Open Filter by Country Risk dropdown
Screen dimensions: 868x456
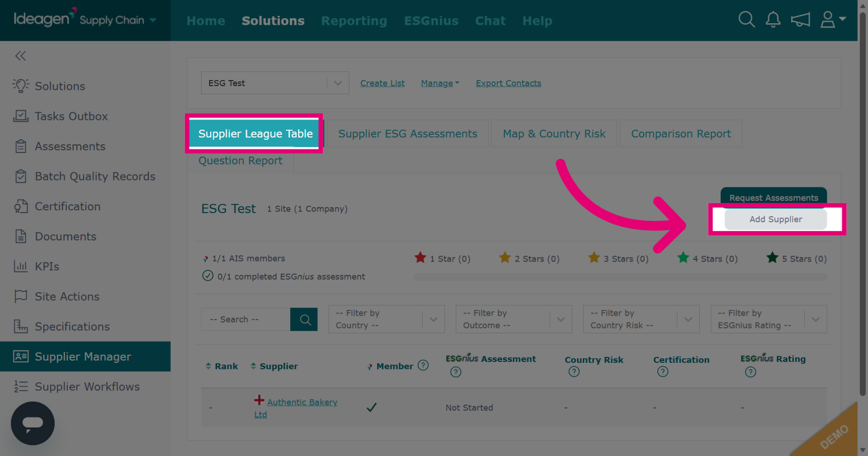pyautogui.click(x=642, y=319)
